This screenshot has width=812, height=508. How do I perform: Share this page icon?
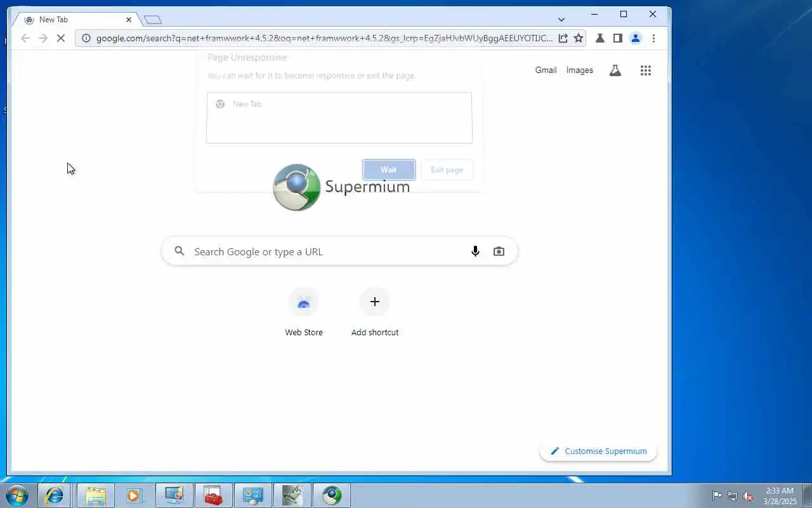563,38
